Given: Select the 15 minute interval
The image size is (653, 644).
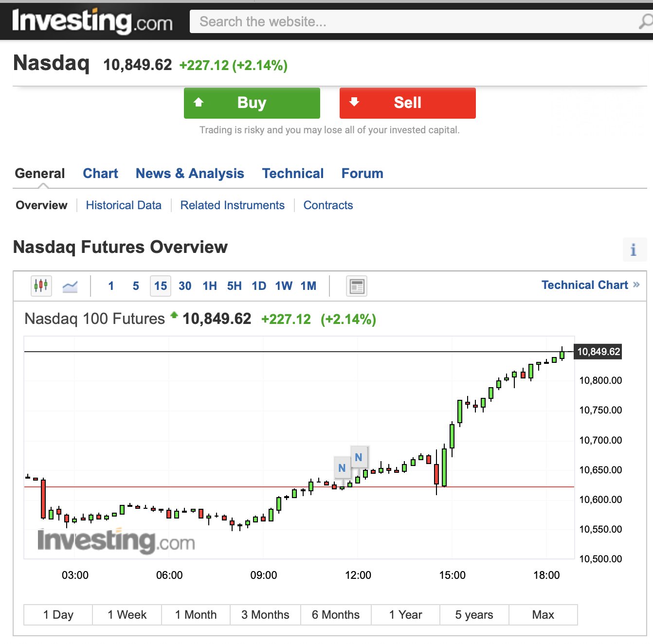Looking at the screenshot, I should (161, 286).
